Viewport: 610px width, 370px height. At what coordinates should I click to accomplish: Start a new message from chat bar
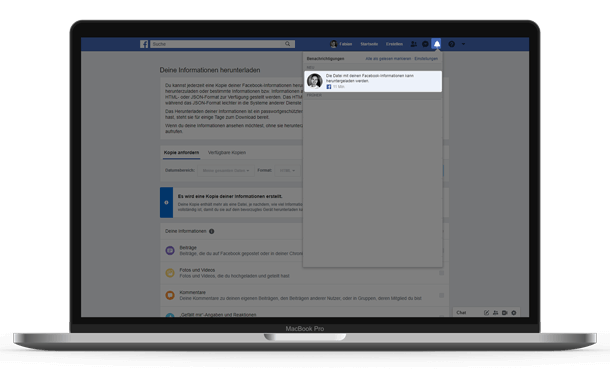(x=486, y=313)
